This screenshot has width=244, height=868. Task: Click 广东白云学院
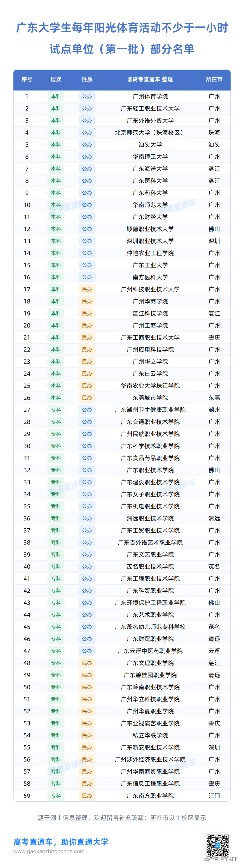(x=150, y=374)
